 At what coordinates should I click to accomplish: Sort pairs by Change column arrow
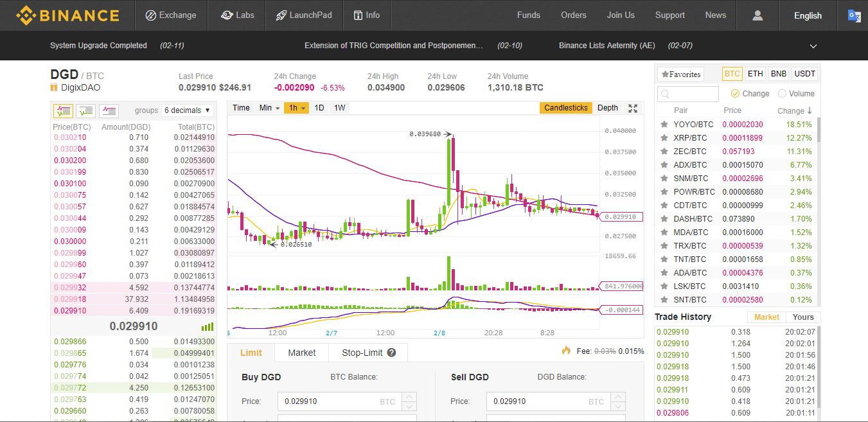tap(810, 111)
